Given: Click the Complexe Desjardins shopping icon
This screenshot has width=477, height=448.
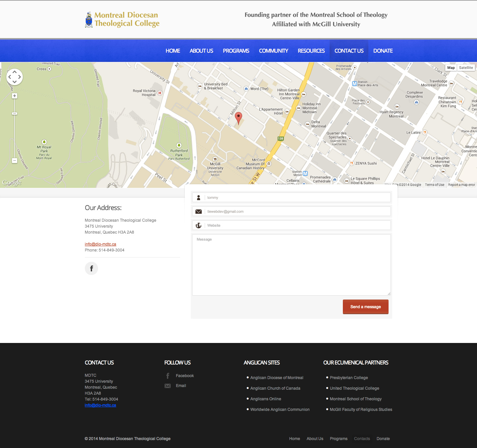Looking at the screenshot, I should pyautogui.click(x=417, y=102).
